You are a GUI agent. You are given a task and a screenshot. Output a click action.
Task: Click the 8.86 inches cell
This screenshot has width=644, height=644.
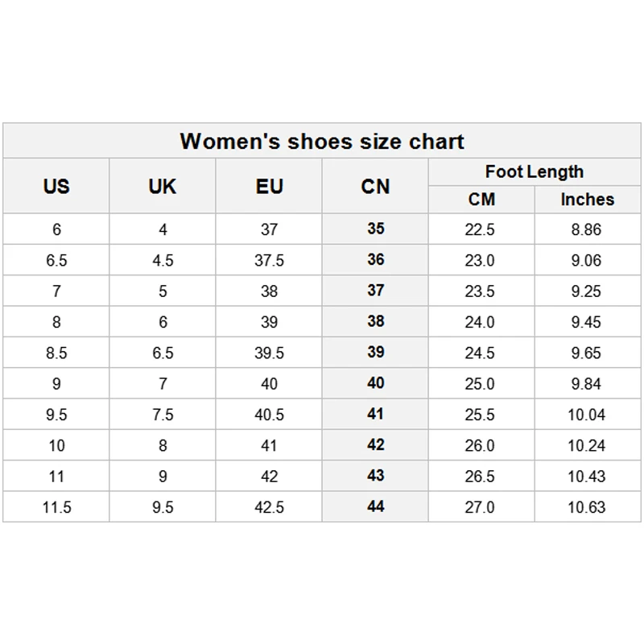[586, 230]
